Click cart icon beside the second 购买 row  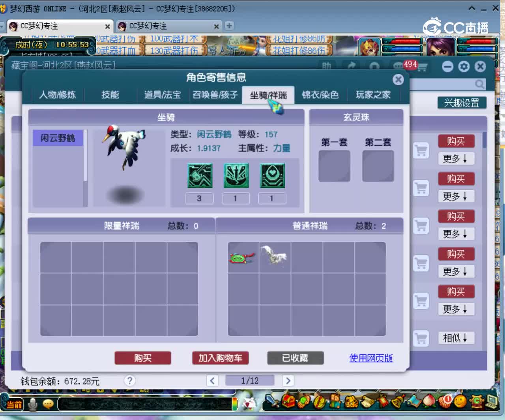(421, 188)
